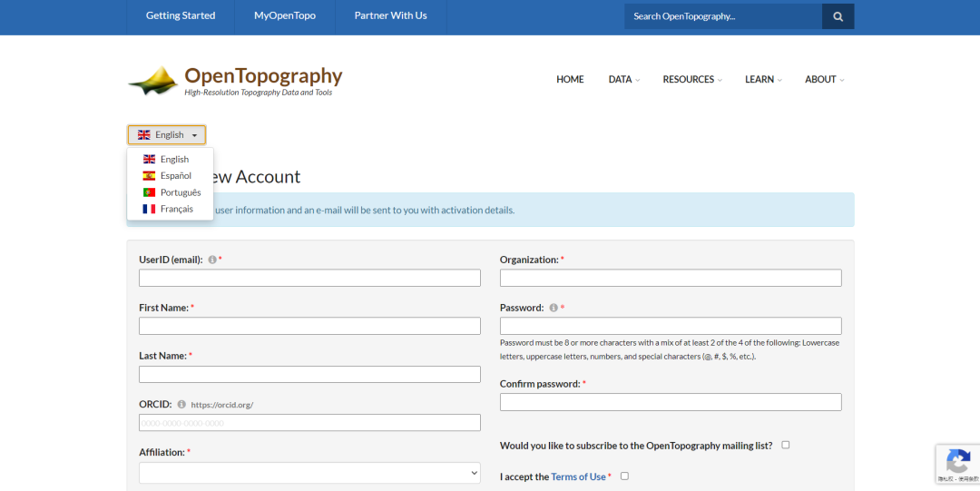Click the OpenTopography title text
The image size is (980, 491).
pos(263,75)
